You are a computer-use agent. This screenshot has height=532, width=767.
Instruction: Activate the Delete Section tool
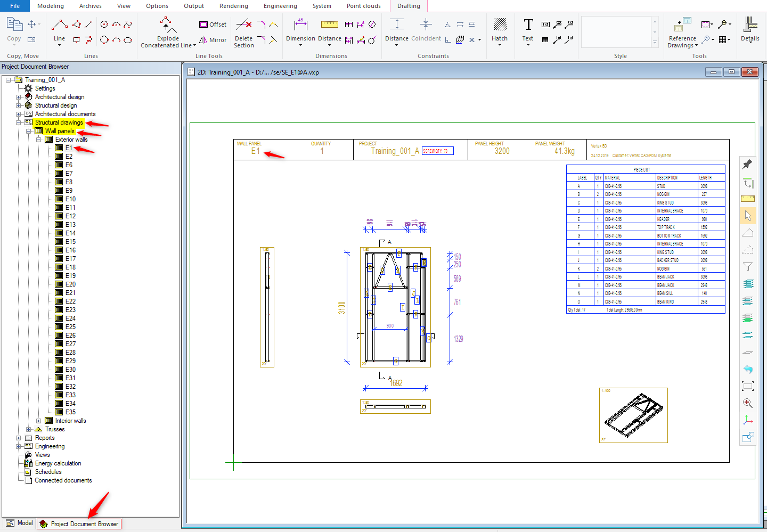[243, 31]
